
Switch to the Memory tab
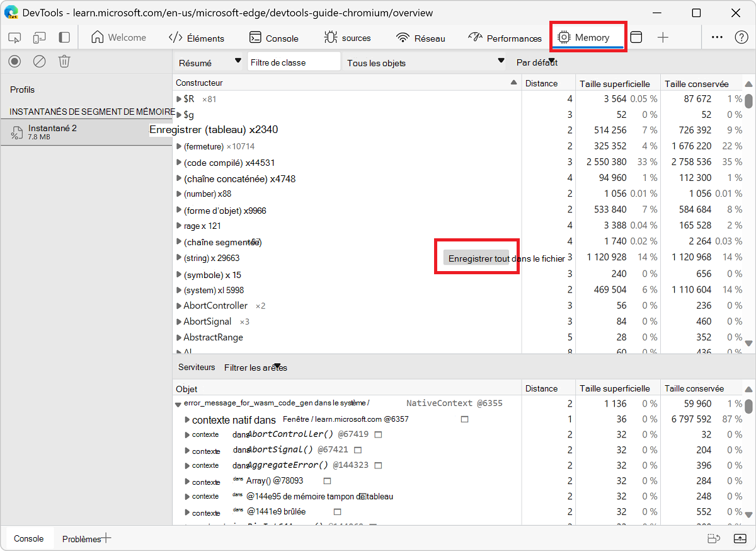tap(587, 37)
